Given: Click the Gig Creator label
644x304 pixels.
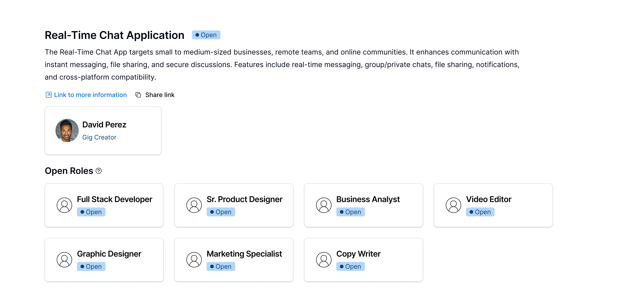Looking at the screenshot, I should (x=99, y=137).
